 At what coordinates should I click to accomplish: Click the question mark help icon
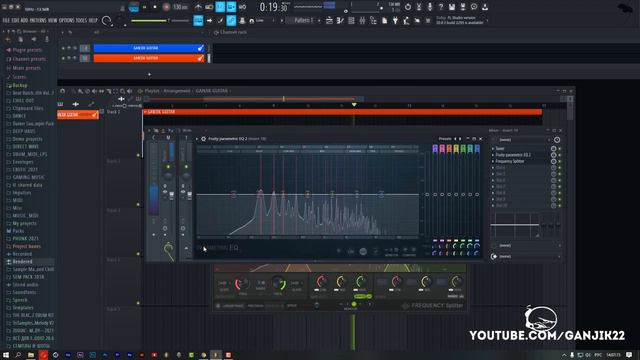pyautogui.click(x=441, y=7)
